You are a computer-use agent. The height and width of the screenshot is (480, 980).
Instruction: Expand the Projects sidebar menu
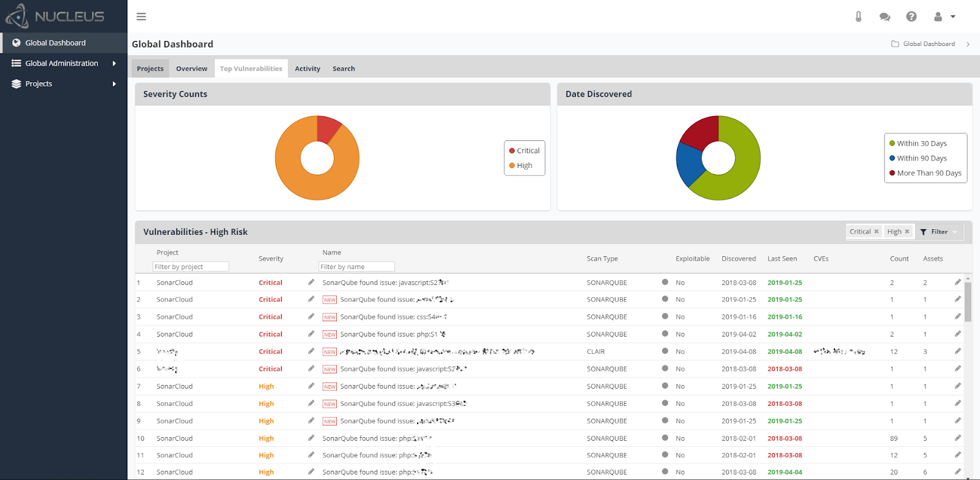(64, 84)
